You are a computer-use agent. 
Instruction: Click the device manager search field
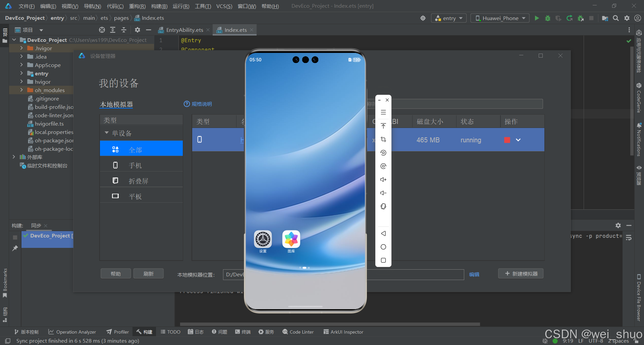tap(454, 104)
